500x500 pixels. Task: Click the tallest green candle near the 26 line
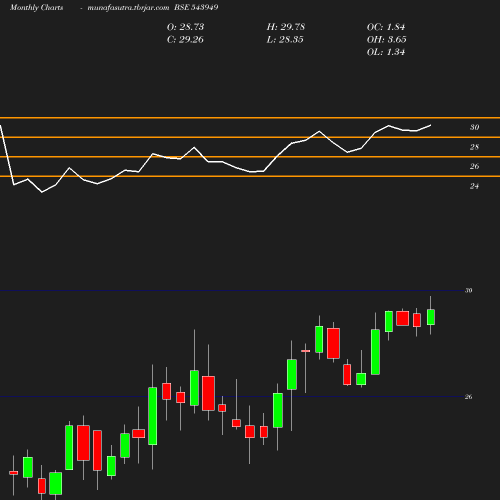(x=153, y=416)
